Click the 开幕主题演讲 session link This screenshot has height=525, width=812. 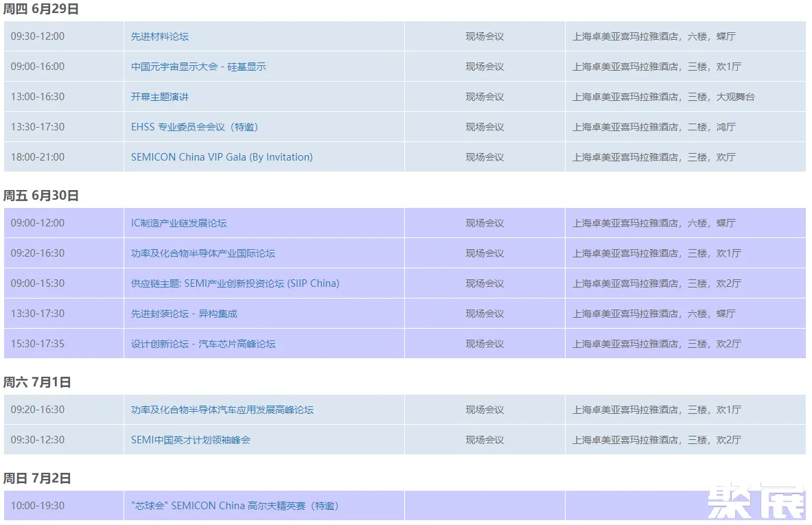[159, 97]
